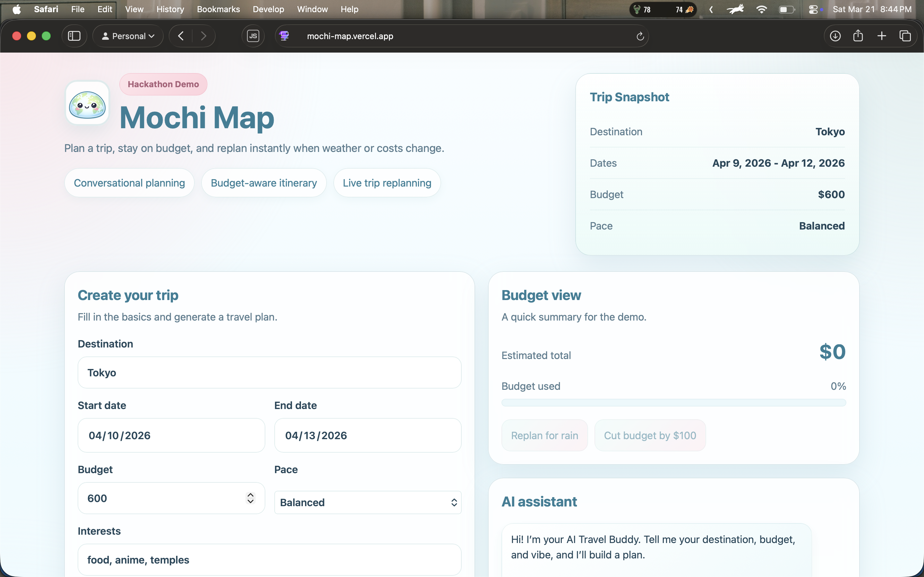Viewport: 924px width, 577px height.
Task: Go back with the back arrow
Action: click(x=181, y=36)
